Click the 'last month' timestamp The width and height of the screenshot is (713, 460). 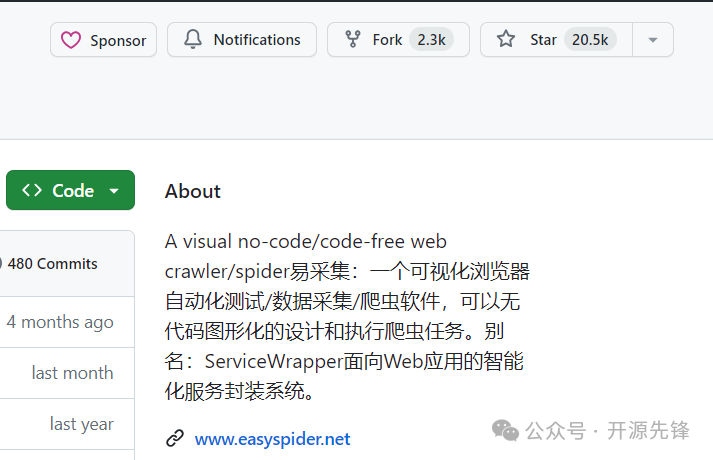click(72, 373)
